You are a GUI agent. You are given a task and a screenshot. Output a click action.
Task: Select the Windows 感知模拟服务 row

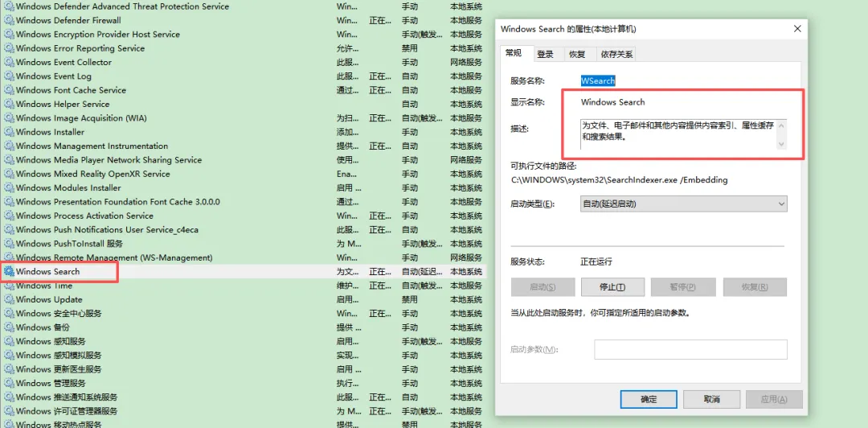[243, 356]
